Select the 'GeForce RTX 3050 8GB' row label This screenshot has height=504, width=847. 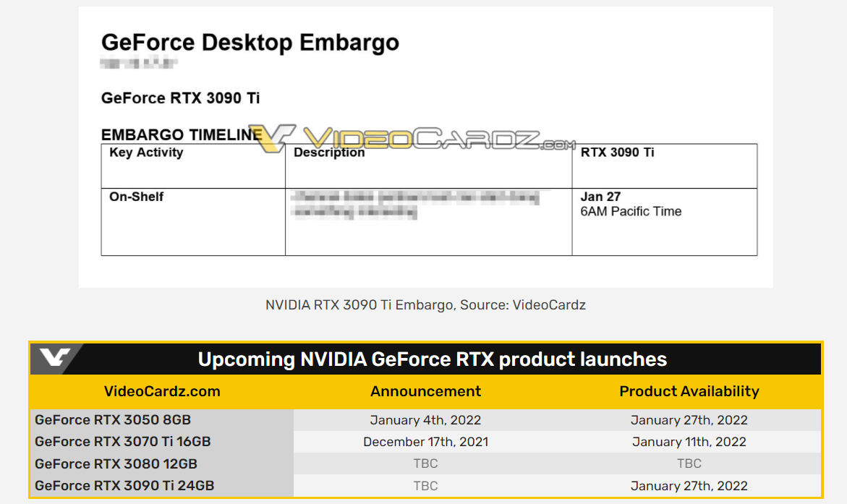coord(113,420)
